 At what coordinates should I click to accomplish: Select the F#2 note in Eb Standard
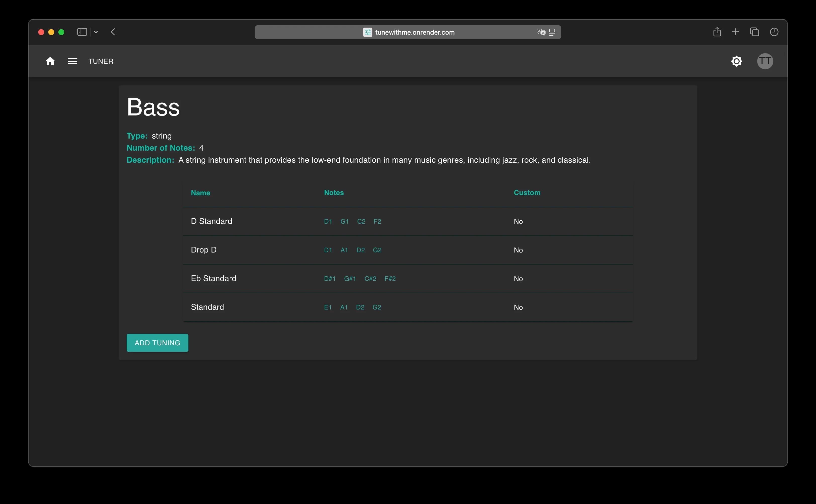pos(390,278)
